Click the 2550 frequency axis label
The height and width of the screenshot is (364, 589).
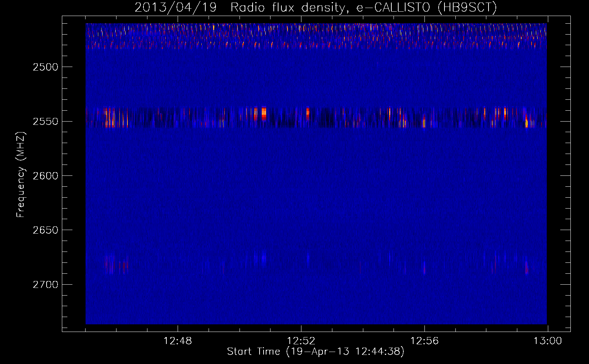pyautogui.click(x=46, y=121)
